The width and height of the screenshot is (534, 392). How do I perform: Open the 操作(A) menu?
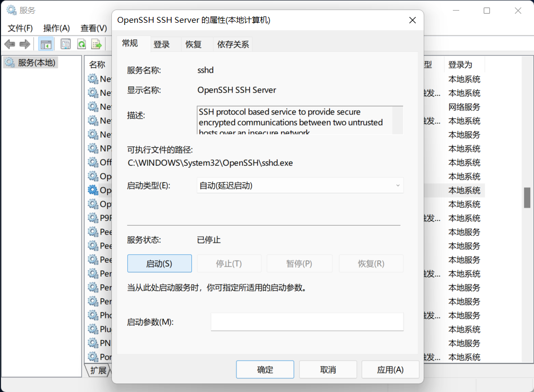(x=56, y=28)
